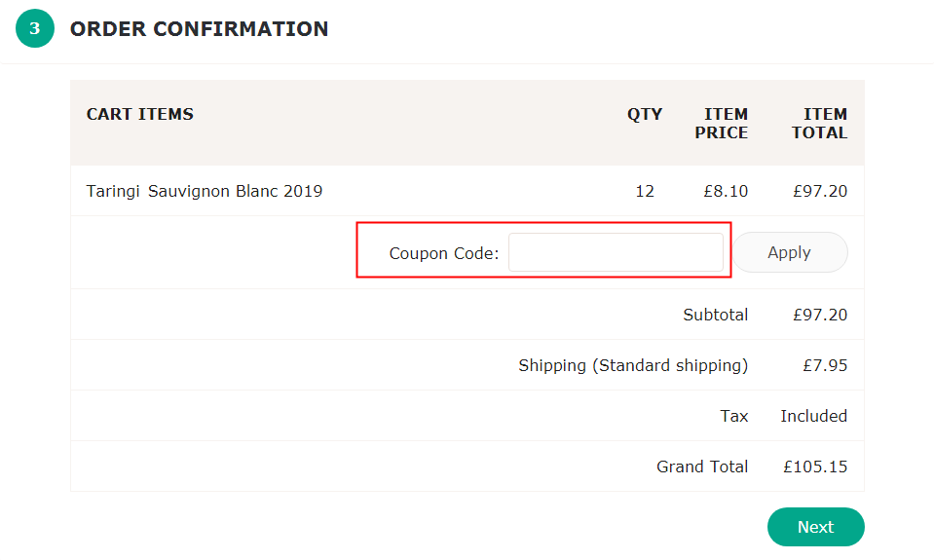Click the step 3 circle icon
934x560 pixels.
pyautogui.click(x=34, y=28)
